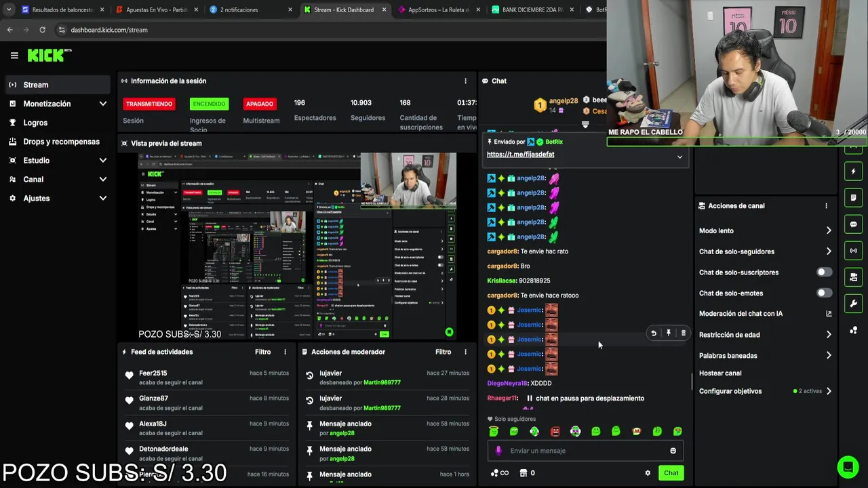This screenshot has height=488, width=868.
Task: Open the Moderación del chat con IA external link icon
Action: [829, 314]
